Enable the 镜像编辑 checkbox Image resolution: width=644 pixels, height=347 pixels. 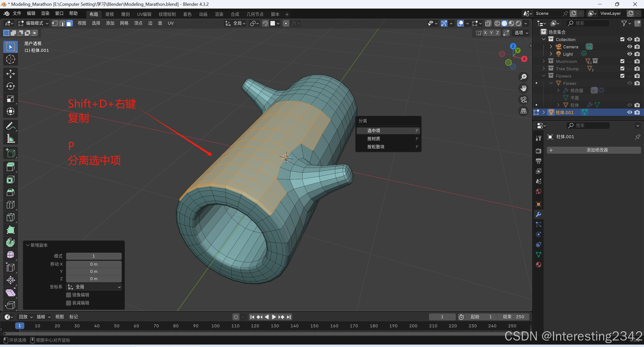click(69, 295)
